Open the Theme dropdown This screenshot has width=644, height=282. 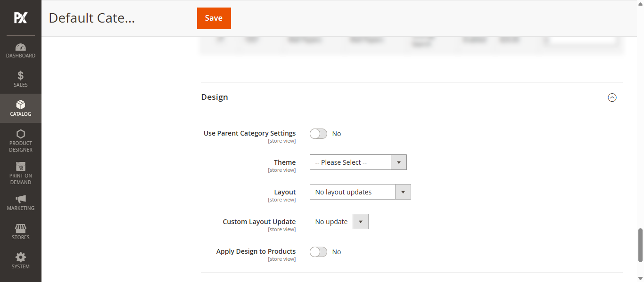click(358, 162)
